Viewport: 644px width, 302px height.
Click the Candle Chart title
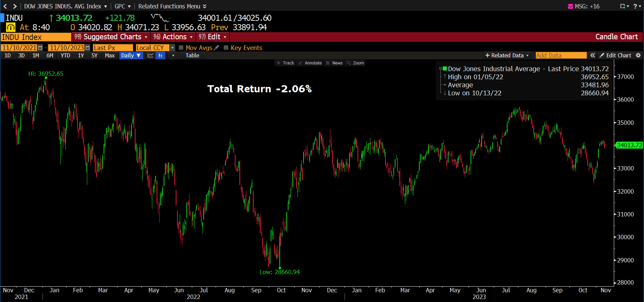tap(616, 37)
